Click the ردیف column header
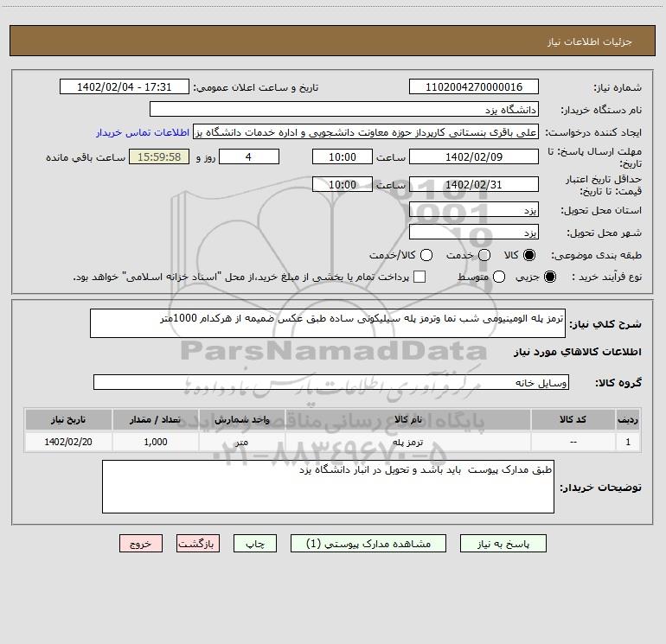 tap(628, 419)
